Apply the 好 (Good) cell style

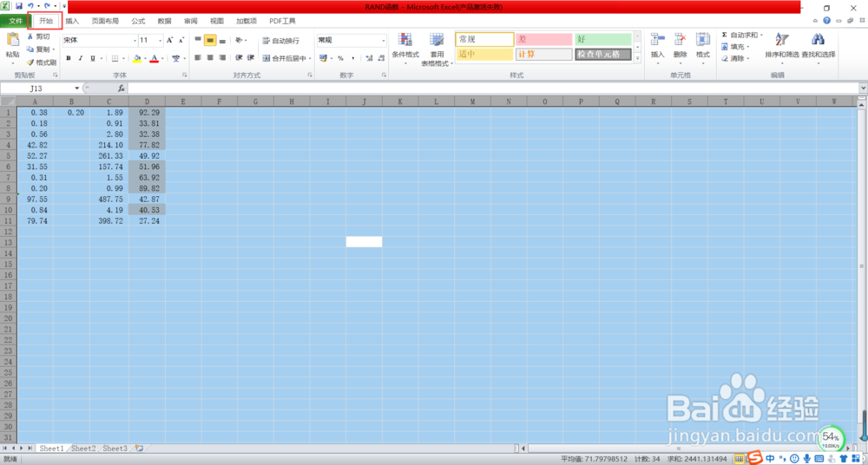tap(603, 39)
